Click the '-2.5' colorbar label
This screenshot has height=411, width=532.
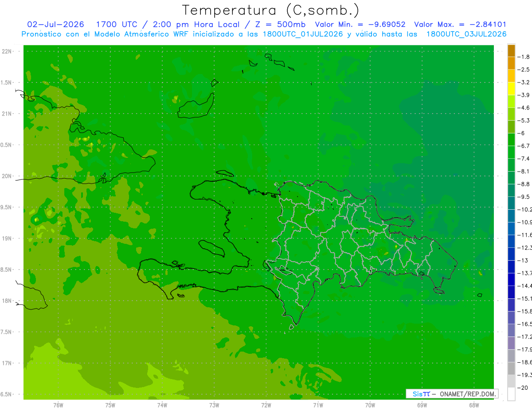[524, 70]
